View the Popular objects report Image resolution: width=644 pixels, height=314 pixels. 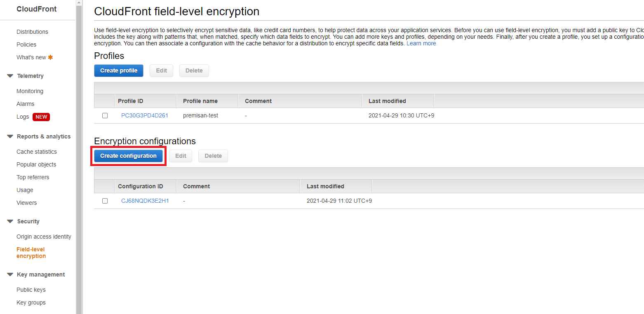click(36, 164)
